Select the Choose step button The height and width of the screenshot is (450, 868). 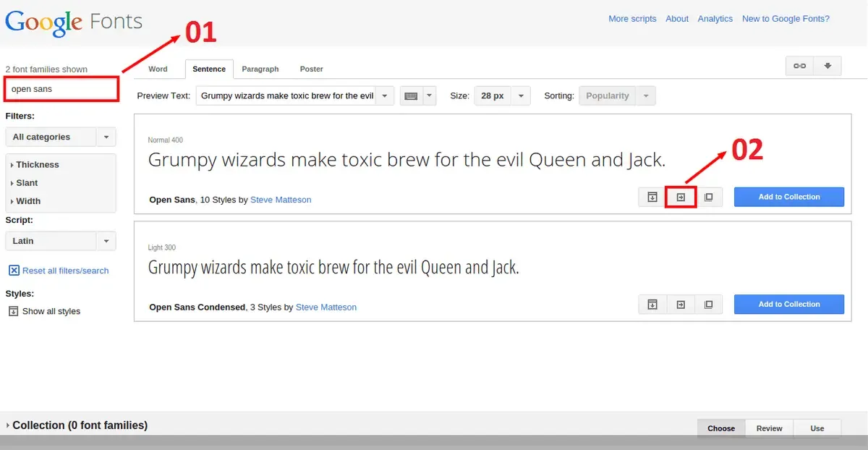721,428
